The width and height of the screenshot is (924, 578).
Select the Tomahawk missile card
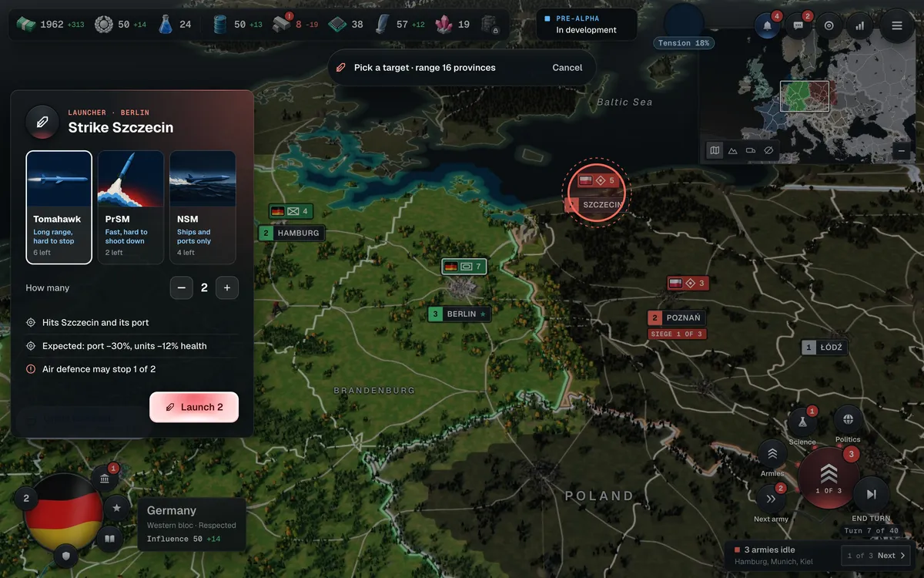point(59,207)
